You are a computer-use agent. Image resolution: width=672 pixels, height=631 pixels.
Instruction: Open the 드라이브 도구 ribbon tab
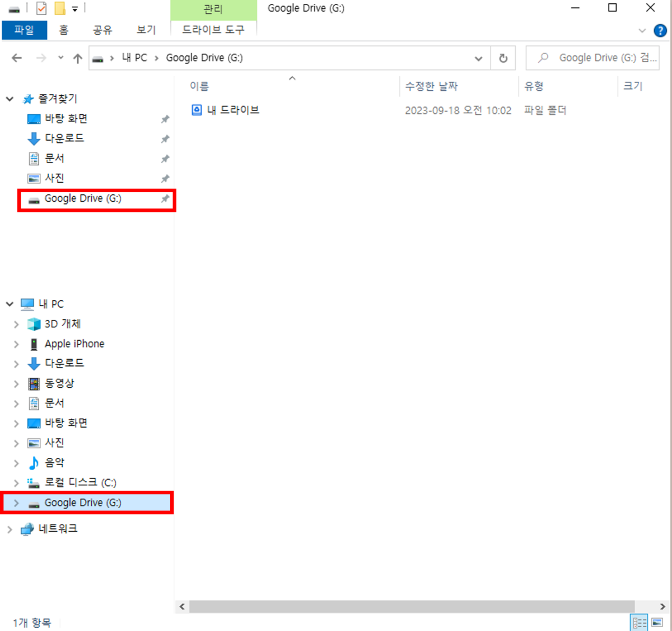[x=213, y=30]
